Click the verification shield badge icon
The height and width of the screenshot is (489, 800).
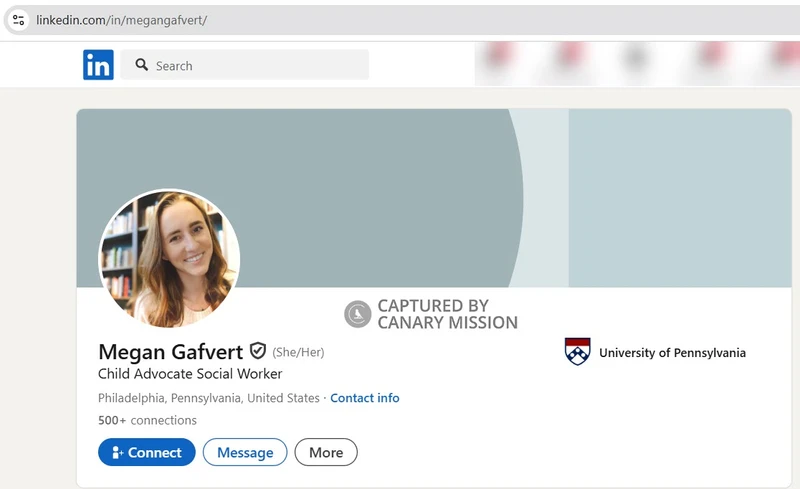[x=258, y=351]
